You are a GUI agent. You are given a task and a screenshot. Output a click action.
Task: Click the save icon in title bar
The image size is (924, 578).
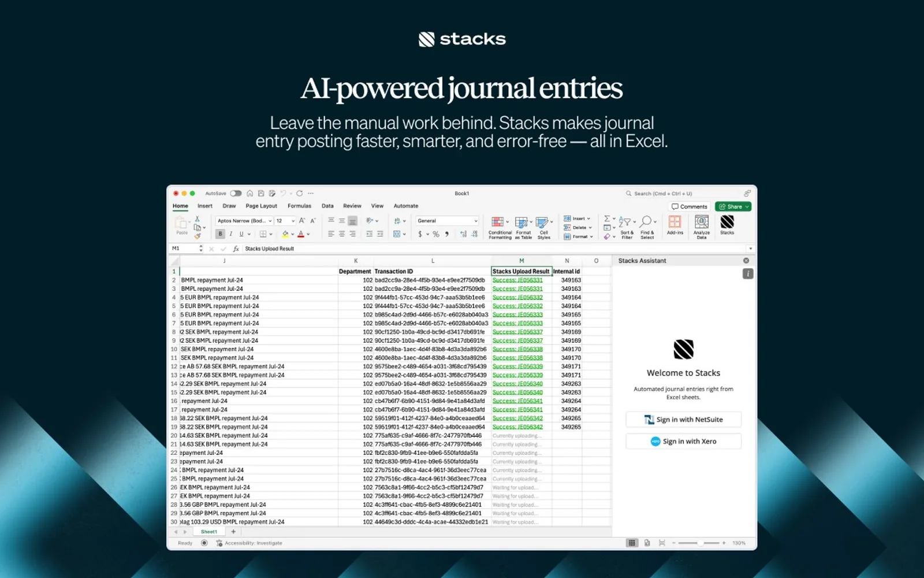261,194
